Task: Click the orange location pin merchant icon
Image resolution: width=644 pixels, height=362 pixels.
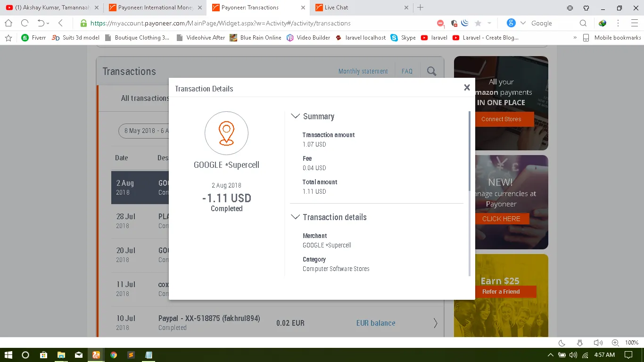Action: [x=226, y=133]
